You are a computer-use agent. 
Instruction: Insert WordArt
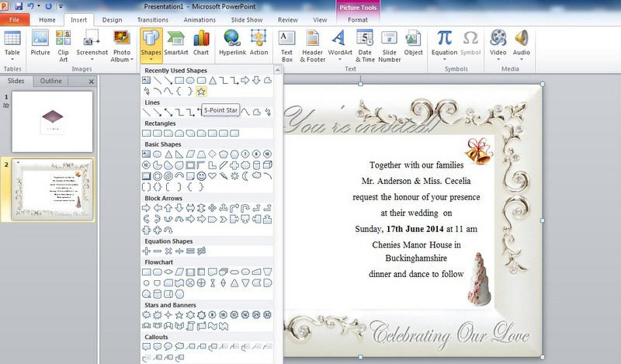(340, 46)
